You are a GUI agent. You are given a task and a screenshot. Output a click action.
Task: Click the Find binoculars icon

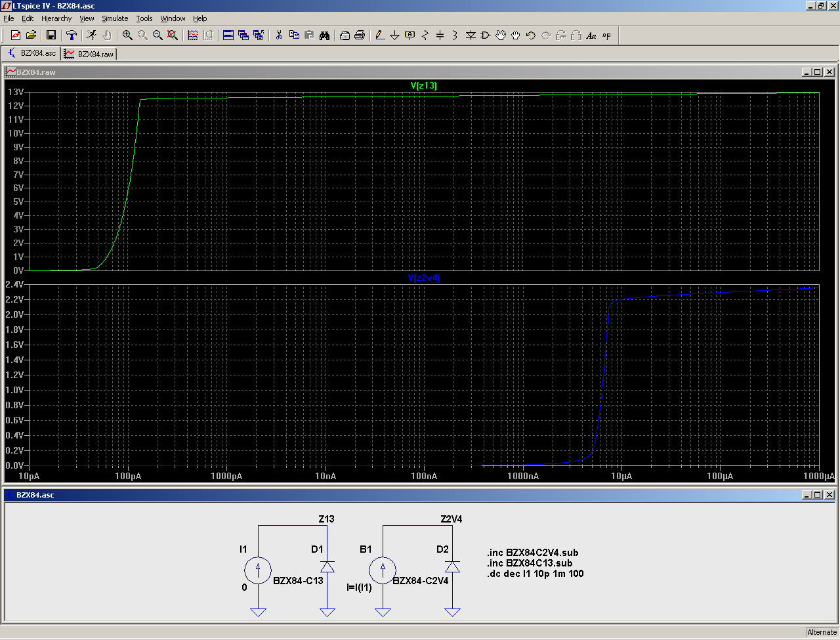click(324, 35)
